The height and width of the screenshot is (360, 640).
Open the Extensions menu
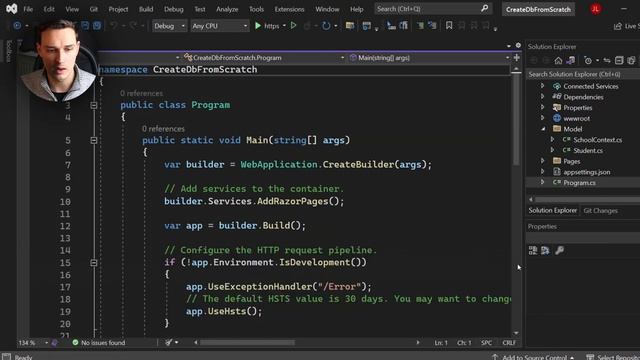pos(289,9)
